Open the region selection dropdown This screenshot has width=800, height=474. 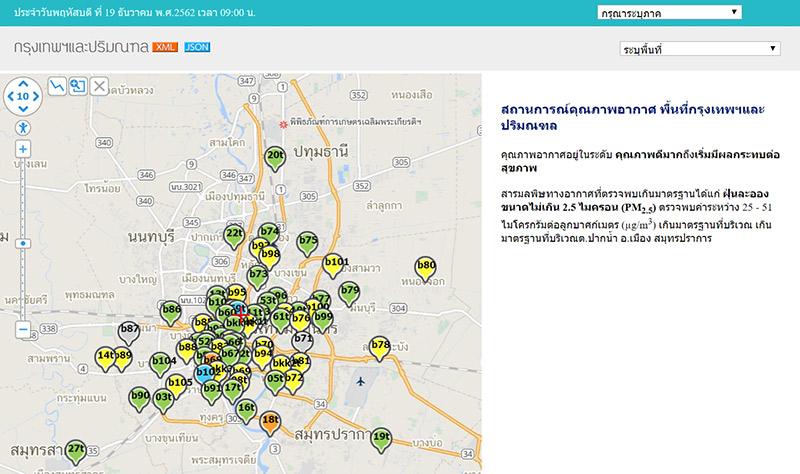click(x=669, y=12)
